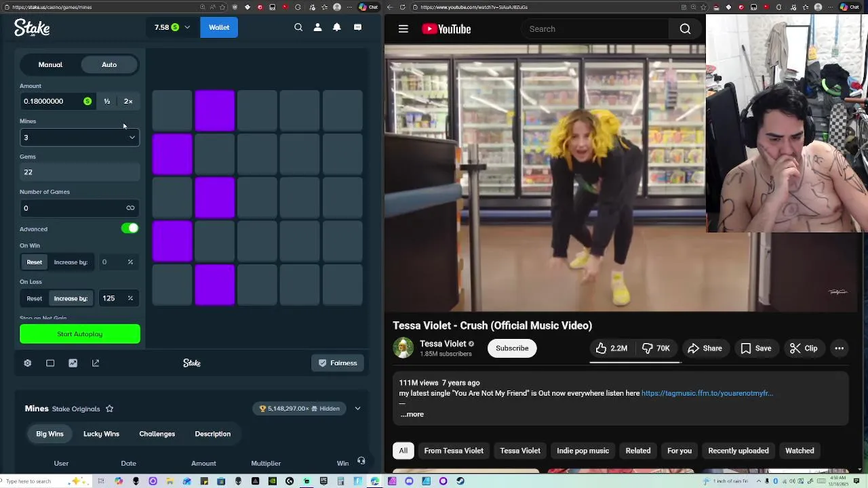Open Steam from the taskbar

pos(460,481)
